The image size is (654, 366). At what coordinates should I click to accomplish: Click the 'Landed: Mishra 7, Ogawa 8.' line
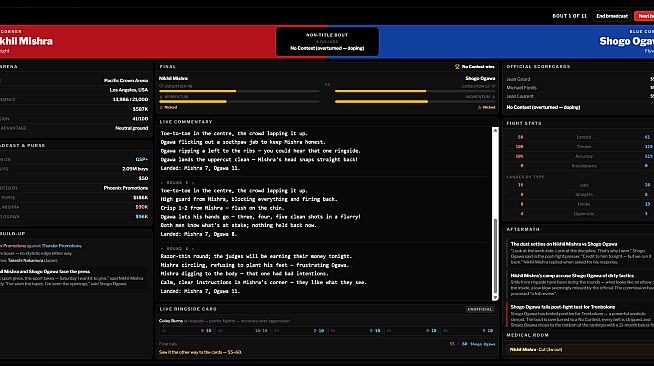tap(199, 234)
